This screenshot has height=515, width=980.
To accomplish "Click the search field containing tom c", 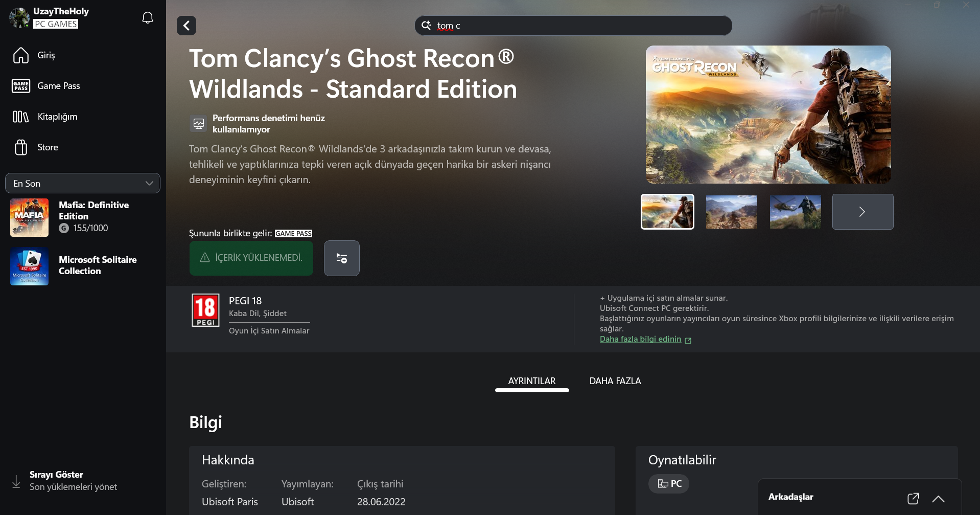I will [x=573, y=26].
